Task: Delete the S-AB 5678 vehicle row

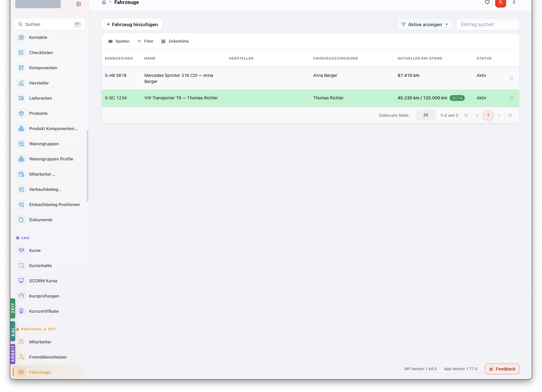Action: (x=511, y=78)
